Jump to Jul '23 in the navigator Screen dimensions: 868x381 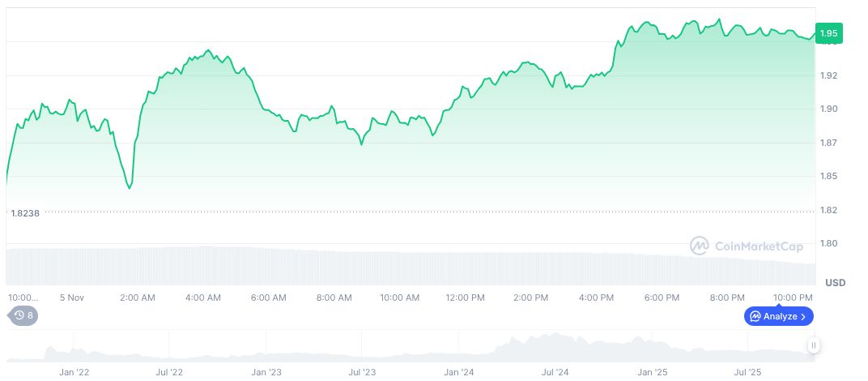(x=361, y=372)
